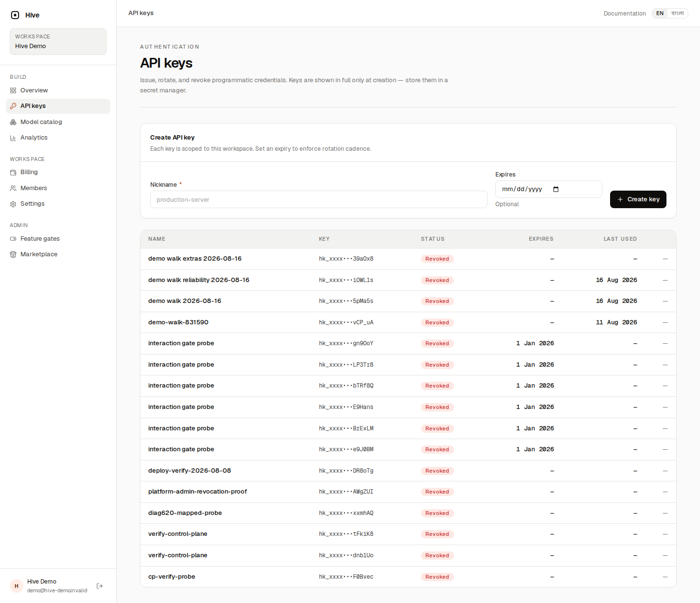
Task: Click the Create key button
Action: click(638, 199)
